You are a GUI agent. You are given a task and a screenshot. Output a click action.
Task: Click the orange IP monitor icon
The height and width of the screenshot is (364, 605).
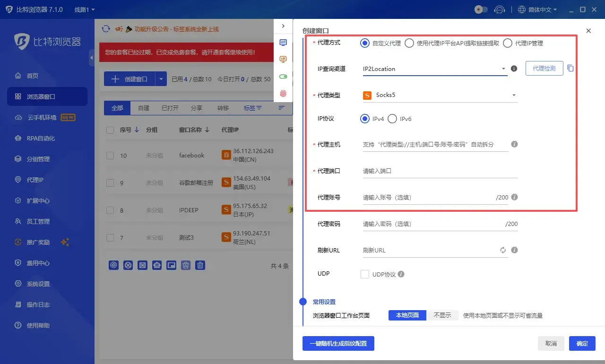pos(284,59)
